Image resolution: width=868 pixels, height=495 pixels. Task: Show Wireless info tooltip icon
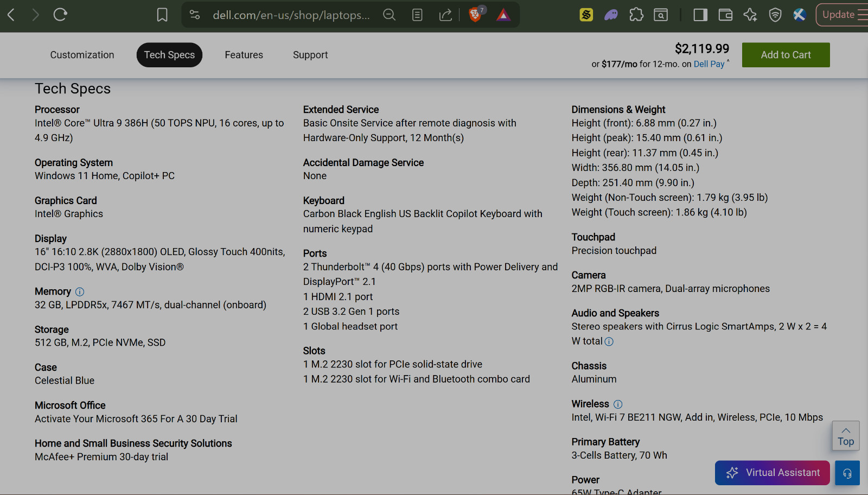[x=618, y=404]
